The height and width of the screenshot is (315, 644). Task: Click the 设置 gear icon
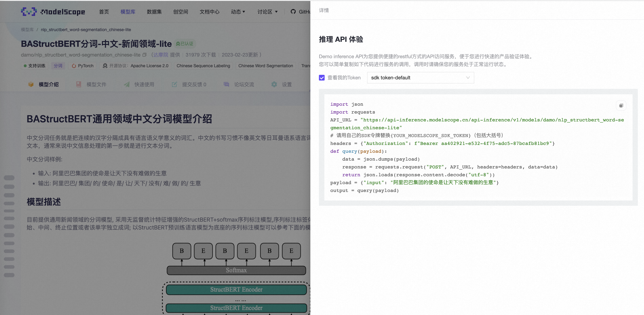coord(274,84)
